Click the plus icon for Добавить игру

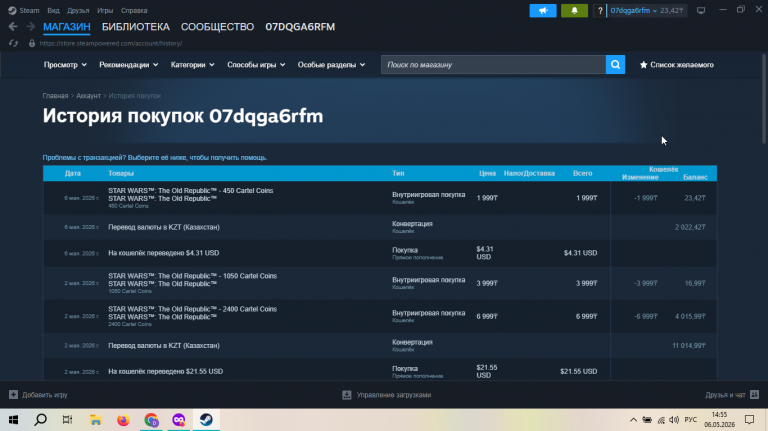coord(13,395)
